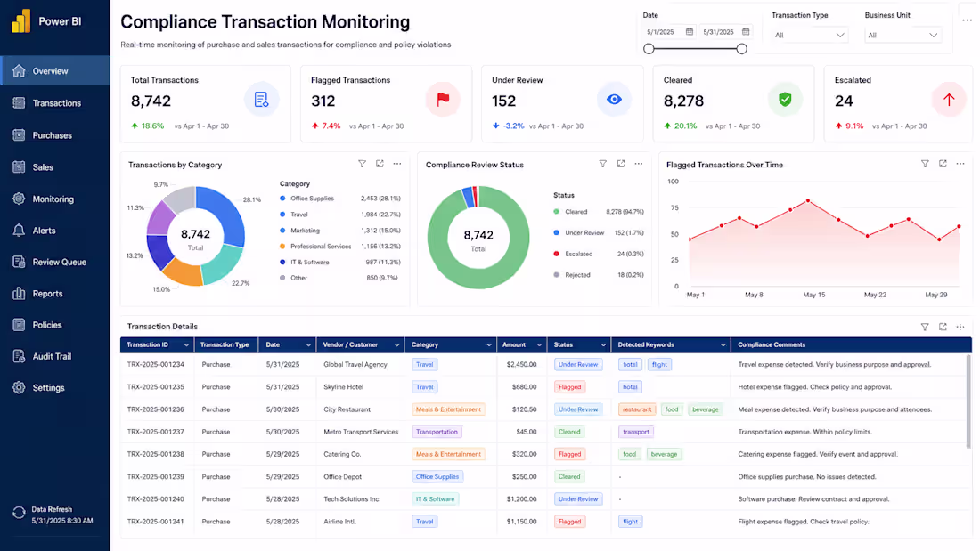The width and height of the screenshot is (980, 551).
Task: Expand the Status column header dropdown
Action: pyautogui.click(x=603, y=344)
